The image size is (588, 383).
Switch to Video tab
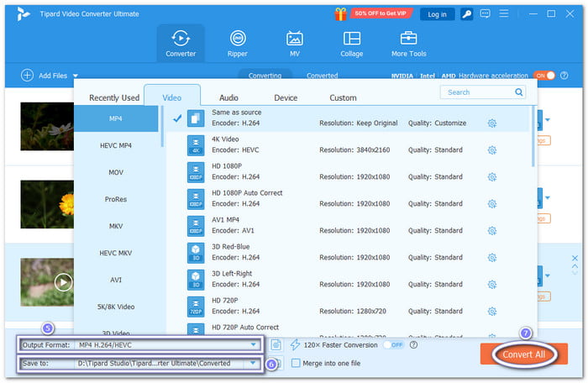point(172,96)
